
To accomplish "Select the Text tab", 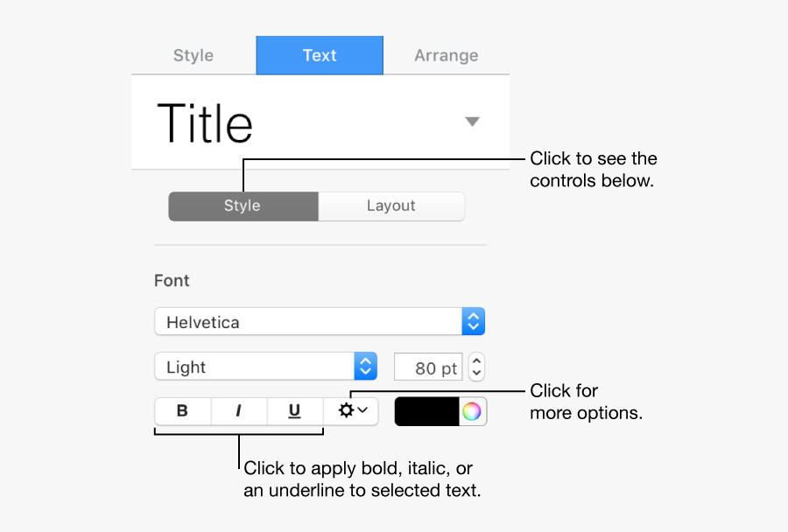I will click(320, 55).
